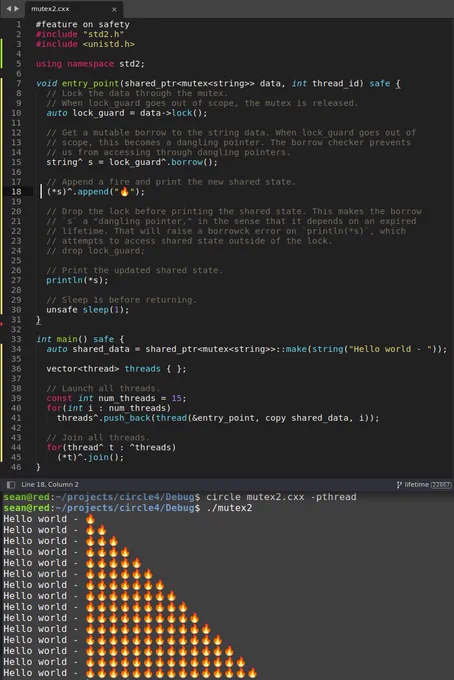Viewport: 454px width, 680px height.
Task: Click the 22867 badge in status bar
Action: (441, 485)
